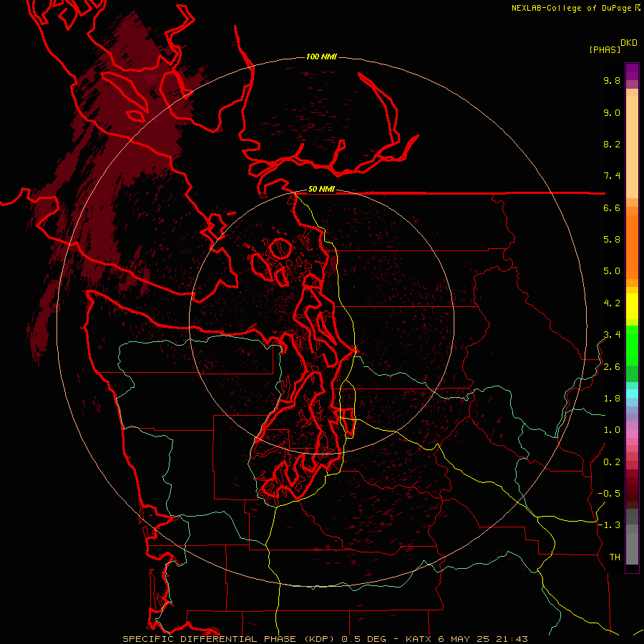Click the 6 MAY 25 date text
644x644 pixels.
coord(464,639)
